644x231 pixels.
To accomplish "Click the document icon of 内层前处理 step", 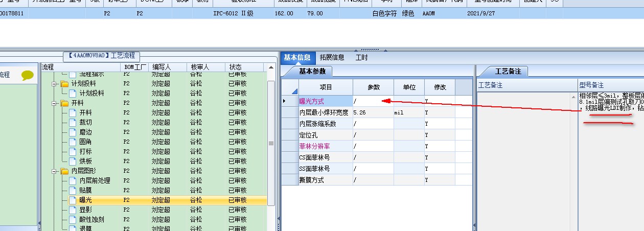I will point(72,180).
